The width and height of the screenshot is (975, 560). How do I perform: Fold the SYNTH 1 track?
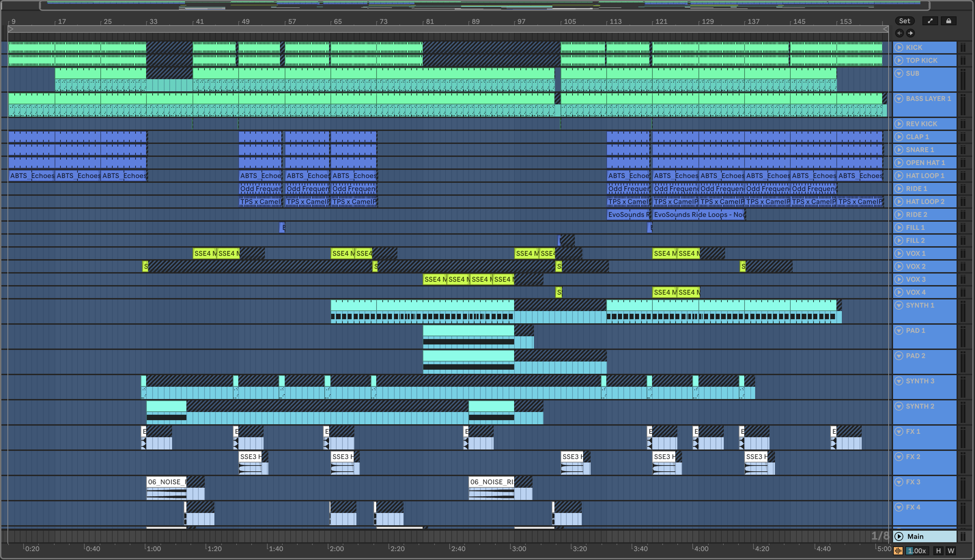point(899,305)
